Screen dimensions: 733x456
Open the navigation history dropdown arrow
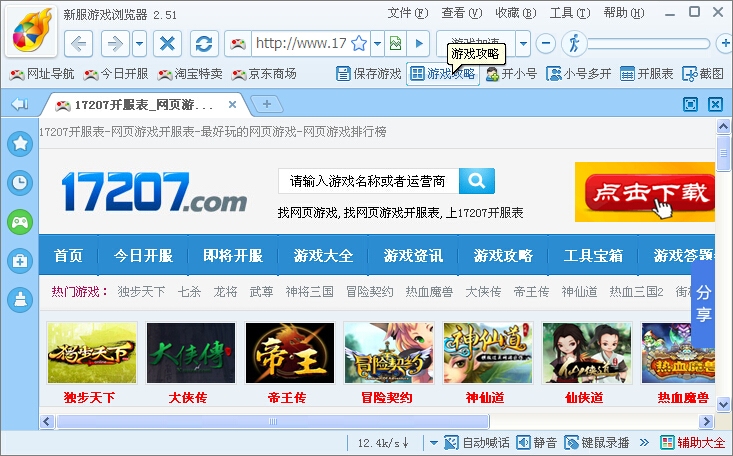[x=139, y=44]
